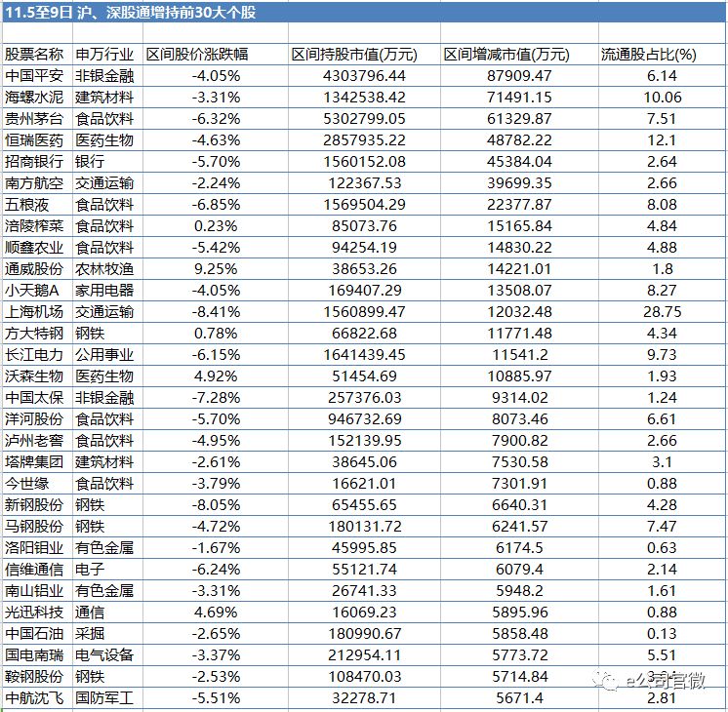
Task: Select the stock name 海螺水泥
Action: coord(34,97)
